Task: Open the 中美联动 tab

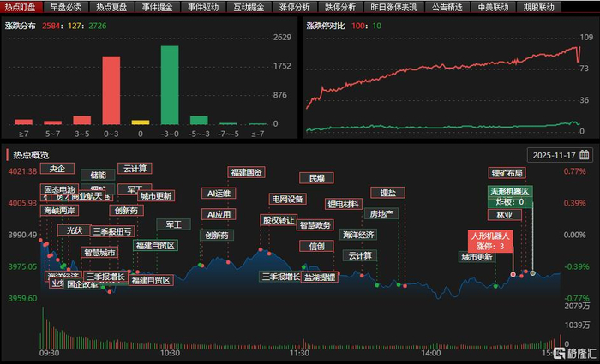Action: [x=493, y=7]
